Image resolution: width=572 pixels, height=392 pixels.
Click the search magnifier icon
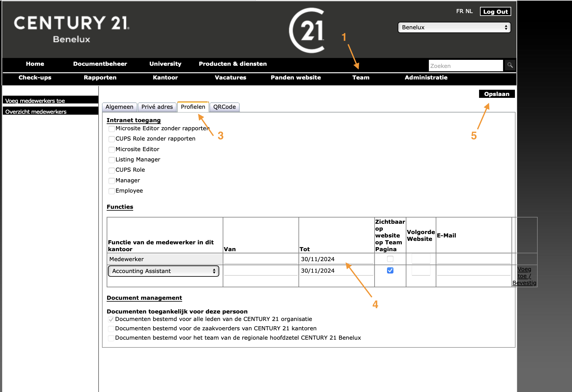(x=510, y=65)
